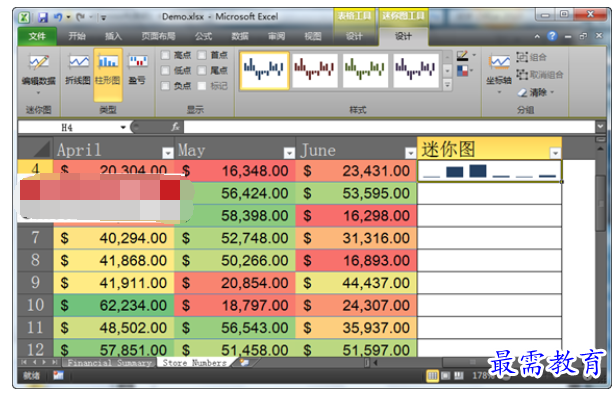
Task: Select row header 7
Action: tap(35, 238)
